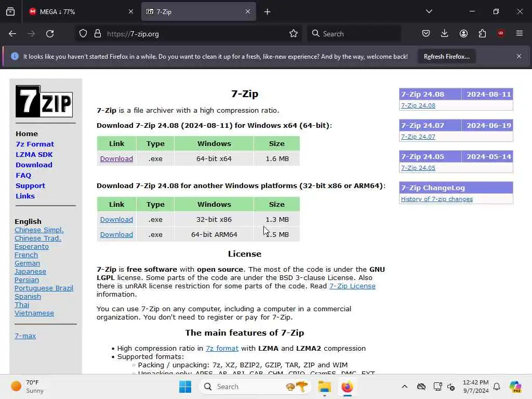
Task: Open the Support sidebar link
Action: (x=30, y=186)
